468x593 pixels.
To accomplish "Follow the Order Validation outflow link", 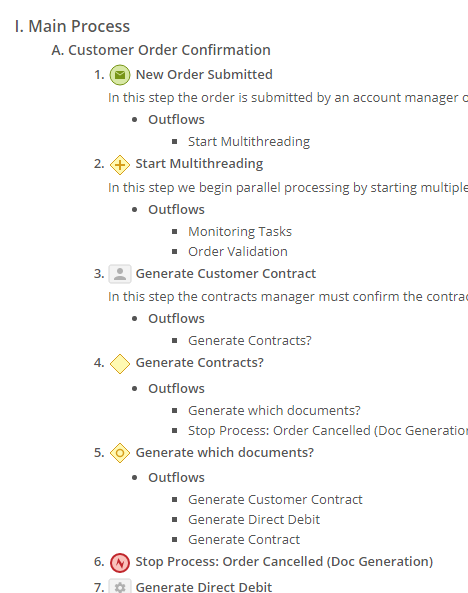I will (x=238, y=251).
